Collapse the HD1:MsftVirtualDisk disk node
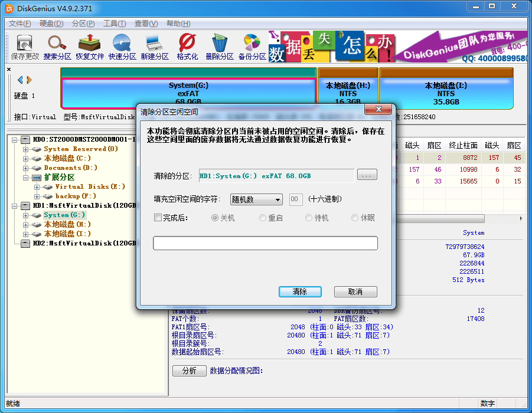Viewport: 532px width, 413px height. (15, 206)
